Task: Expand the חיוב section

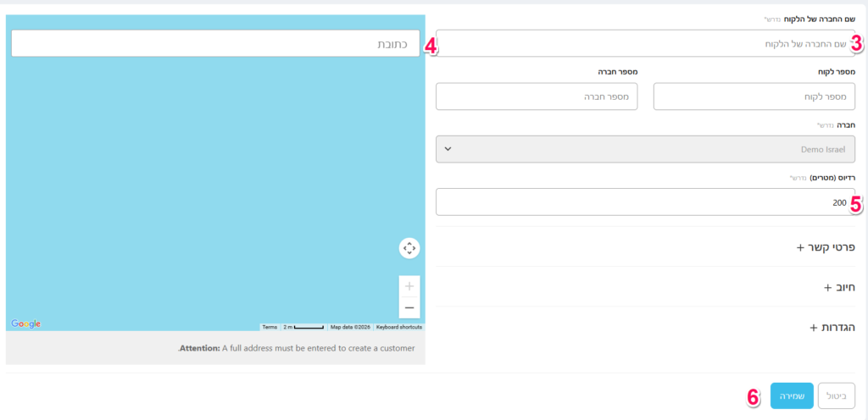Action: [839, 287]
